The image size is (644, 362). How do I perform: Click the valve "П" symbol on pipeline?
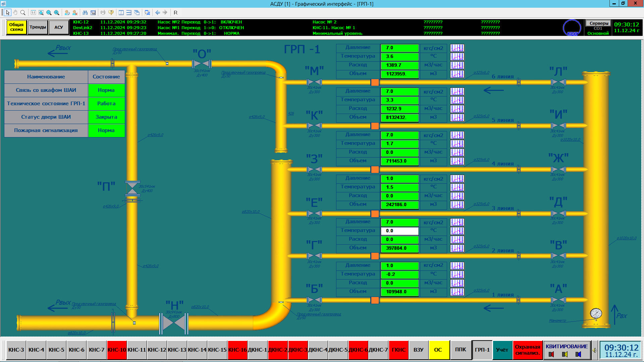tap(132, 189)
